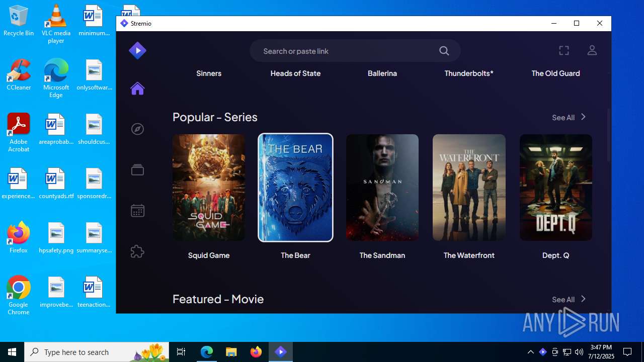Open the volume control in tray
This screenshot has width=644, height=362.
[579, 352]
